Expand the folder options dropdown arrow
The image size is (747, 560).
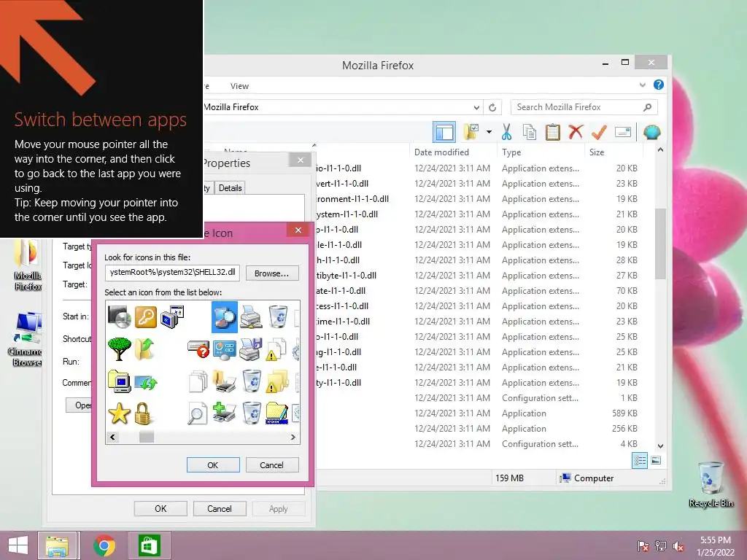pyautogui.click(x=489, y=132)
